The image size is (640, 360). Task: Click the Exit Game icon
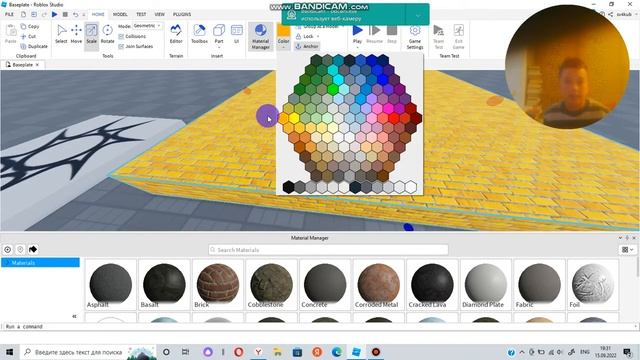tap(458, 37)
